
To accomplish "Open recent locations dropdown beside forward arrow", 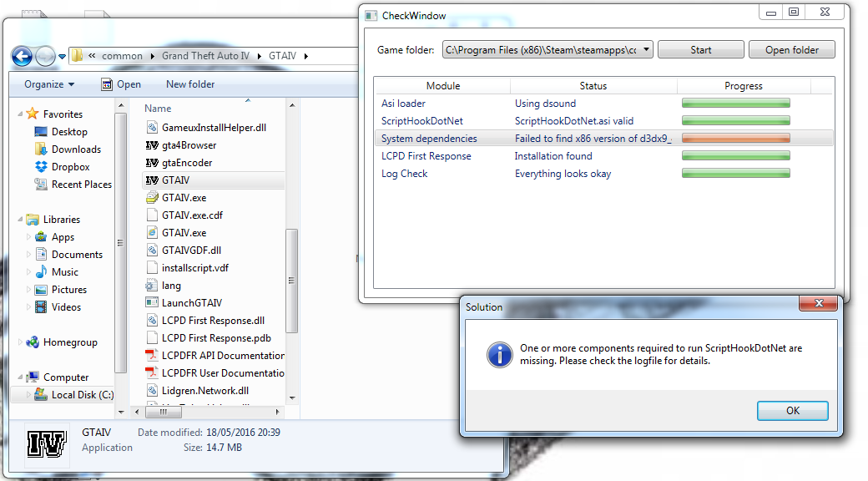I will pos(62,57).
